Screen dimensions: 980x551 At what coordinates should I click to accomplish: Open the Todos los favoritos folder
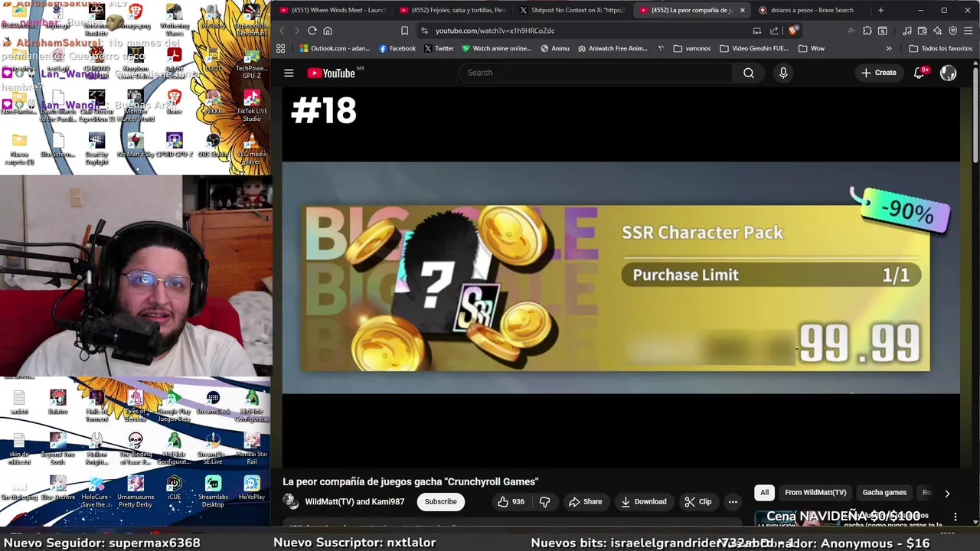pyautogui.click(x=940, y=48)
